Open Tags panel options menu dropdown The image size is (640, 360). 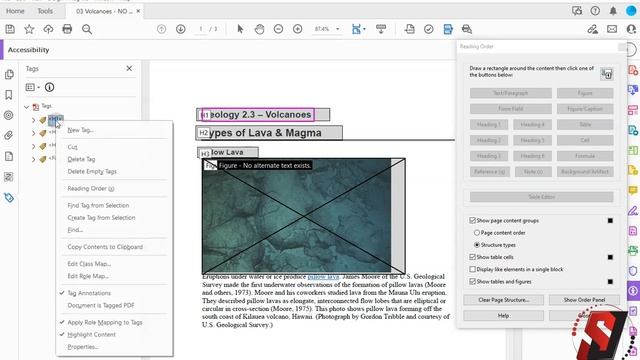33,87
